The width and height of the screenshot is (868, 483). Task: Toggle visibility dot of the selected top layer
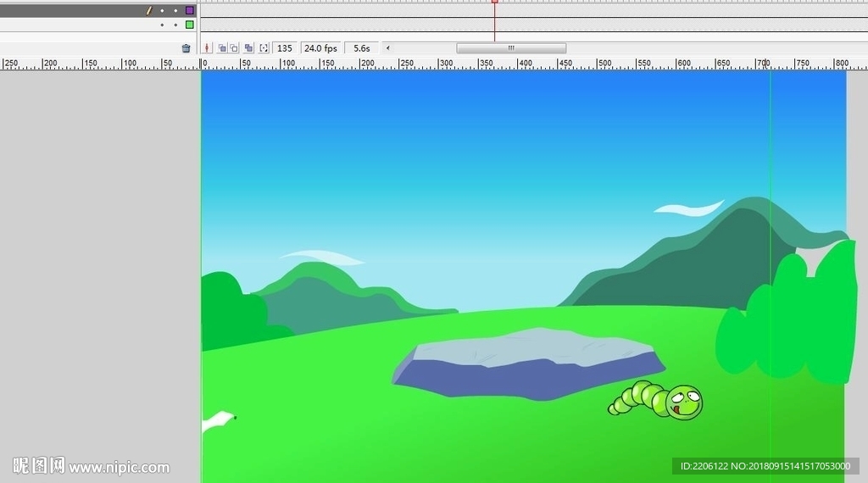[162, 10]
